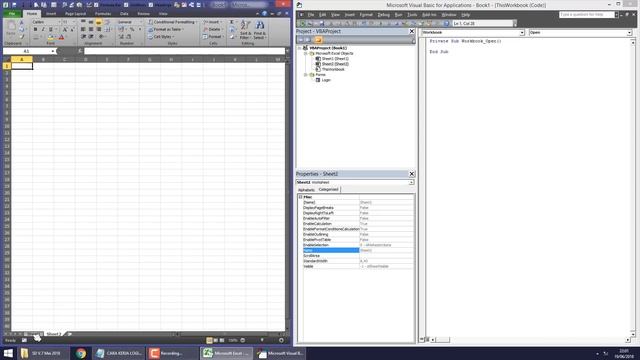Collapse the Forms folder node
Image resolution: width=640 pixels, height=360 pixels.
coord(305,75)
